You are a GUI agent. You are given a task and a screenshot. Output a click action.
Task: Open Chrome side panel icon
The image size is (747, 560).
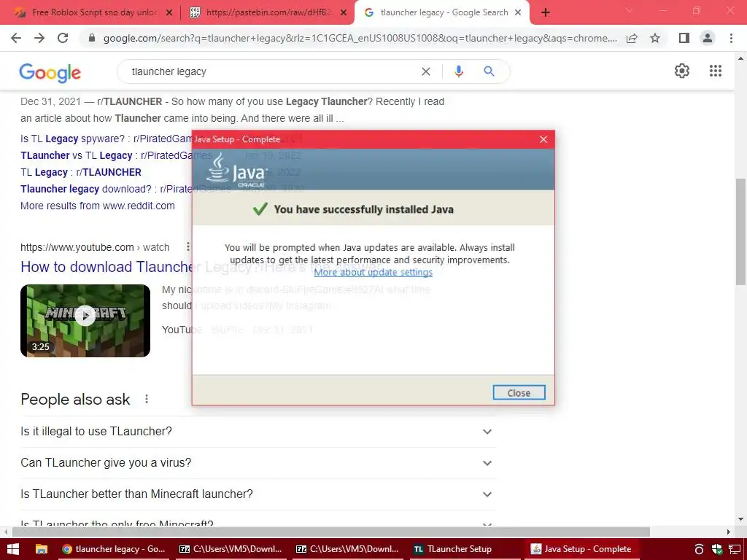coord(684,38)
